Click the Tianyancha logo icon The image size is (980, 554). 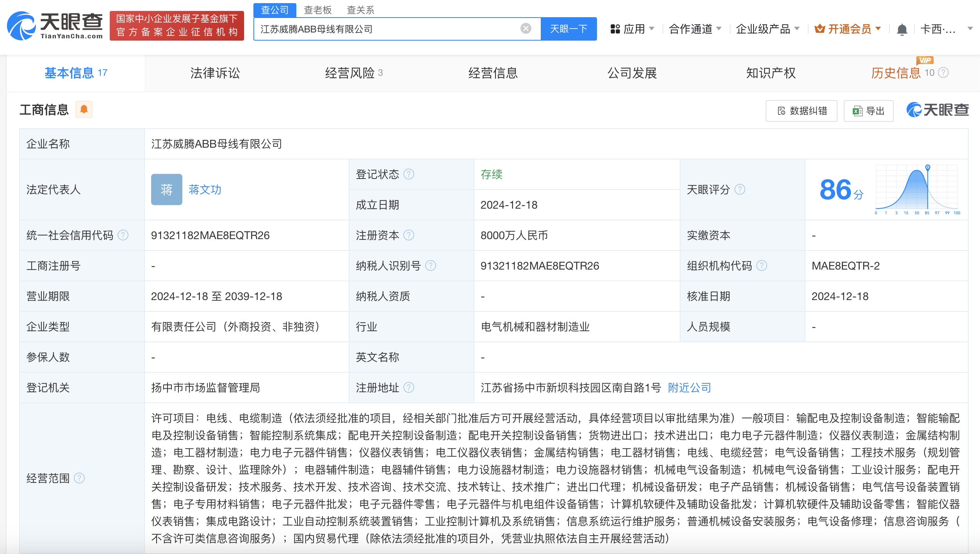tap(22, 26)
